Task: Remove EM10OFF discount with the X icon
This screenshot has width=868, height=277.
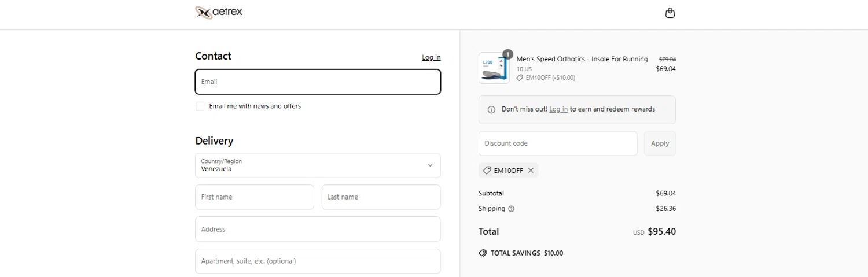Action: click(x=531, y=171)
